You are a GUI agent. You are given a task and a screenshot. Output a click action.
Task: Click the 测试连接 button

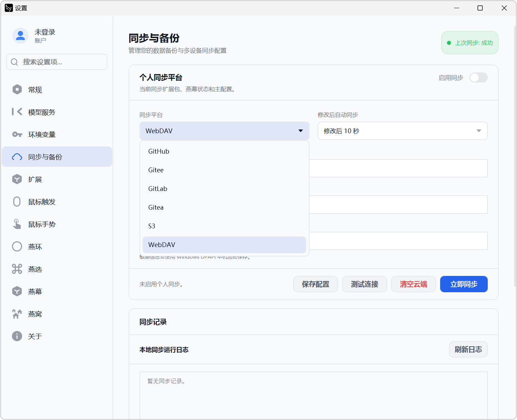(365, 284)
